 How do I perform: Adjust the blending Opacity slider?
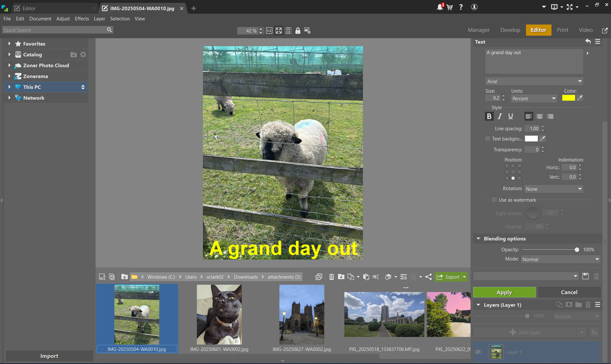pyautogui.click(x=577, y=250)
